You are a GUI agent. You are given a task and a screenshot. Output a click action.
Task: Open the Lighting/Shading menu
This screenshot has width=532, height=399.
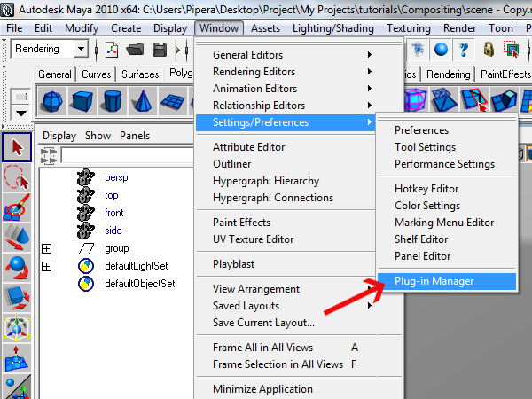point(333,28)
